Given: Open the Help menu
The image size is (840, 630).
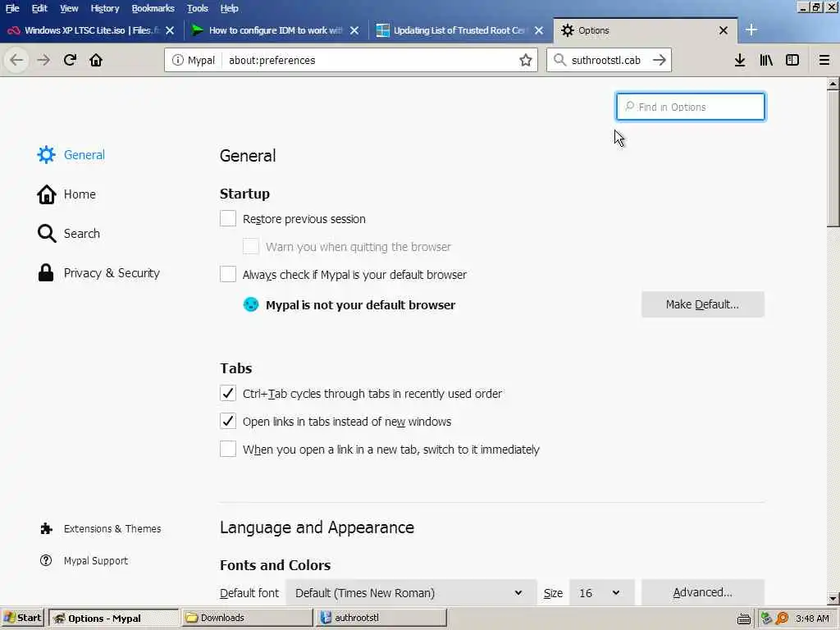Looking at the screenshot, I should 230,8.
